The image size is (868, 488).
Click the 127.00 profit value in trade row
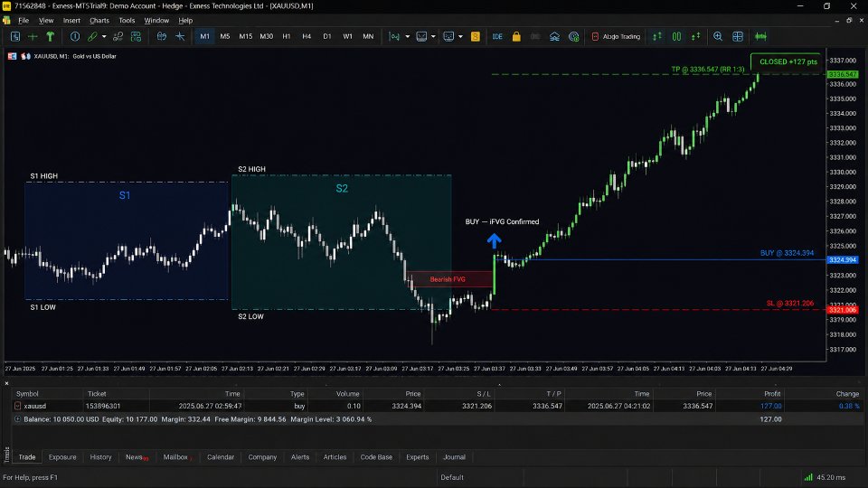[770, 406]
